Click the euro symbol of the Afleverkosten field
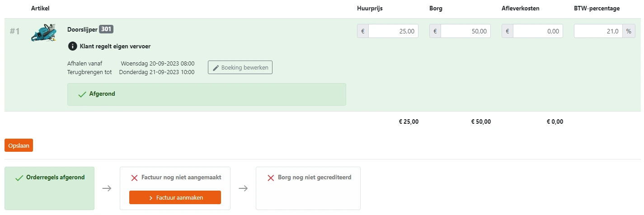This screenshot has width=644, height=215. click(508, 31)
